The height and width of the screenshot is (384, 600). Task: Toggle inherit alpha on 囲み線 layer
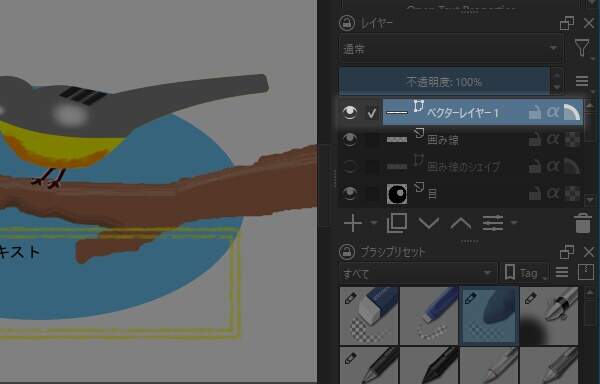(x=572, y=140)
